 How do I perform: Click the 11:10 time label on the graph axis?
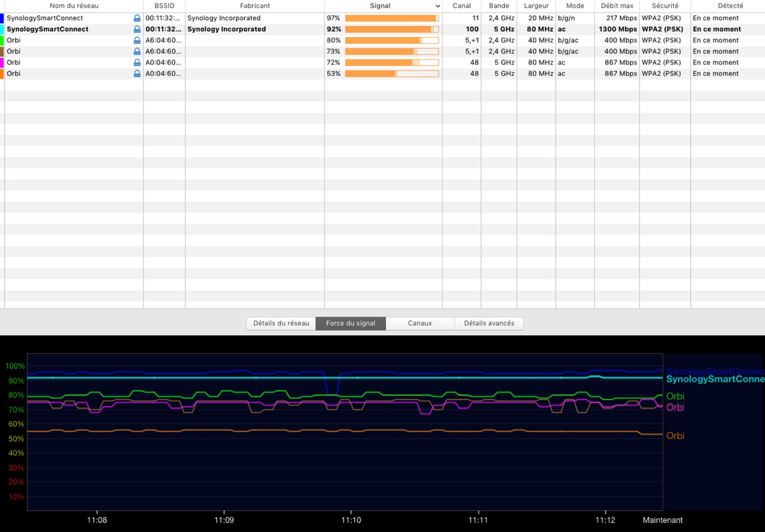pyautogui.click(x=351, y=520)
